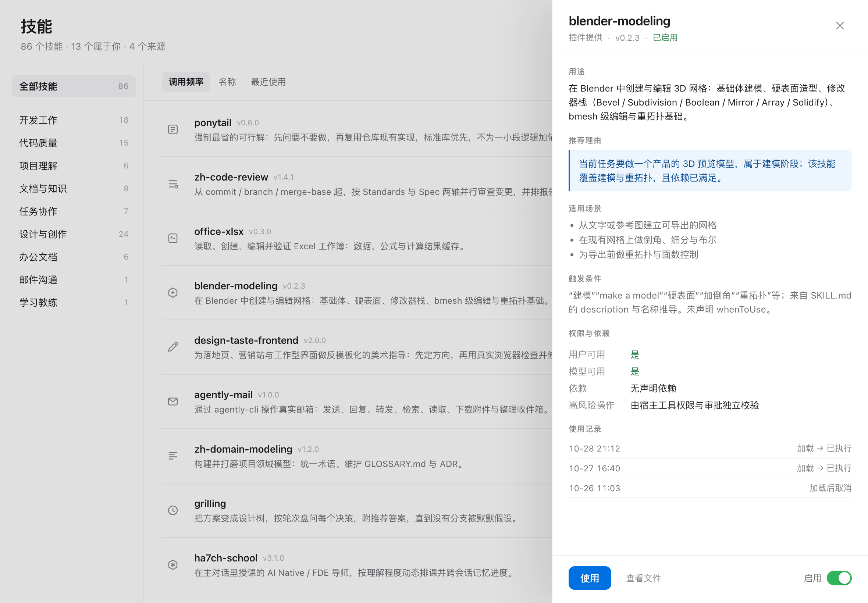Viewport: 868px width, 603px height.
Task: Sort skills by 名称
Action: pyautogui.click(x=227, y=82)
